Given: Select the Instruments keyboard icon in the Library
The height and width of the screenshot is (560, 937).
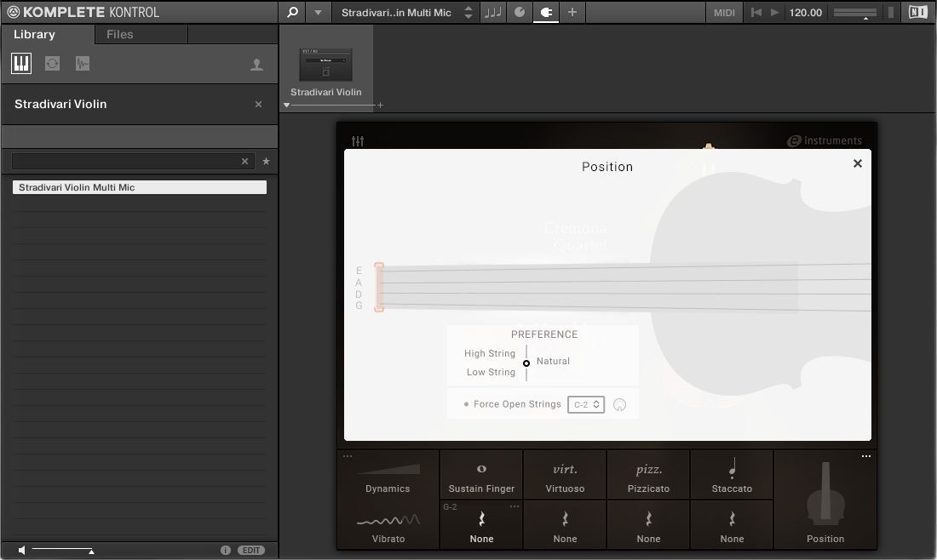Looking at the screenshot, I should pyautogui.click(x=20, y=63).
